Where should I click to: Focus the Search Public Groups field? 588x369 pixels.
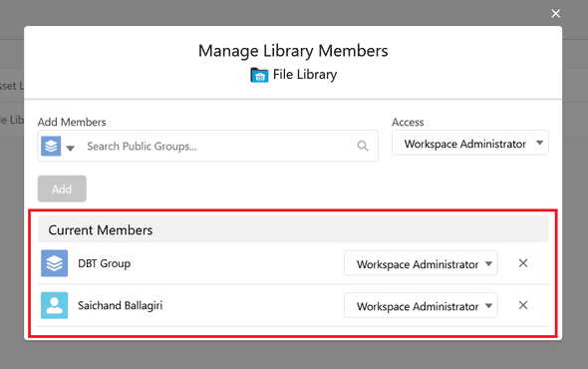(217, 146)
